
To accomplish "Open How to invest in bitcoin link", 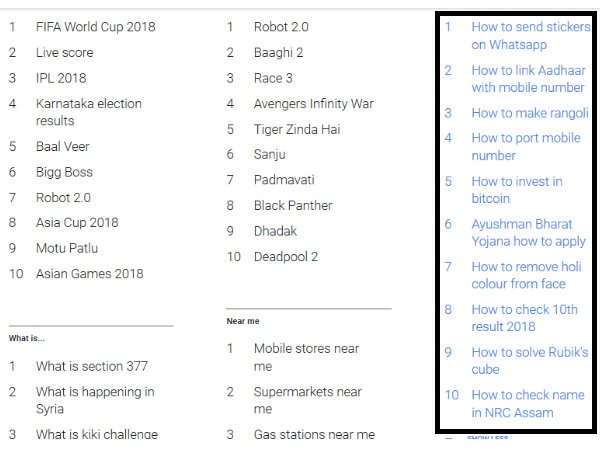I will [x=516, y=190].
